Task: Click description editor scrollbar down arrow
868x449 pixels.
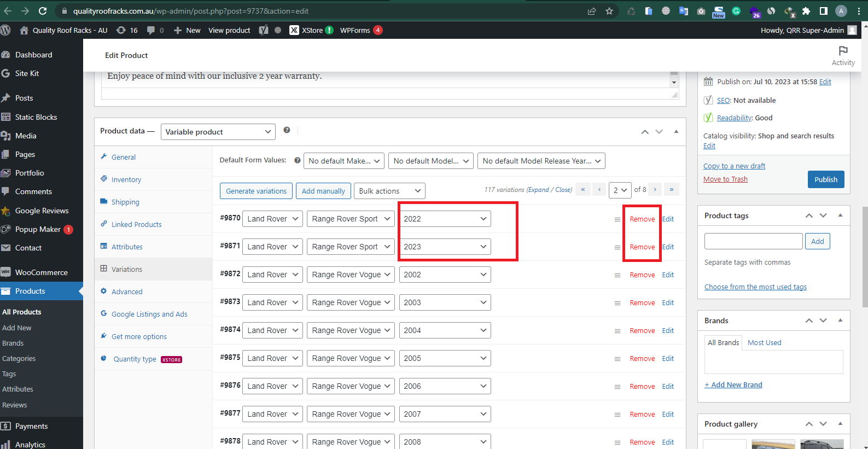Action: click(674, 83)
